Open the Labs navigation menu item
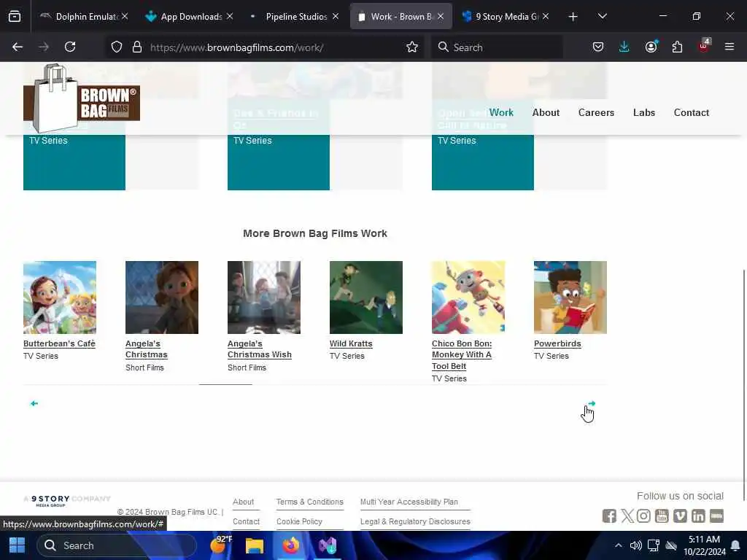This screenshot has height=560, width=747. [644, 112]
